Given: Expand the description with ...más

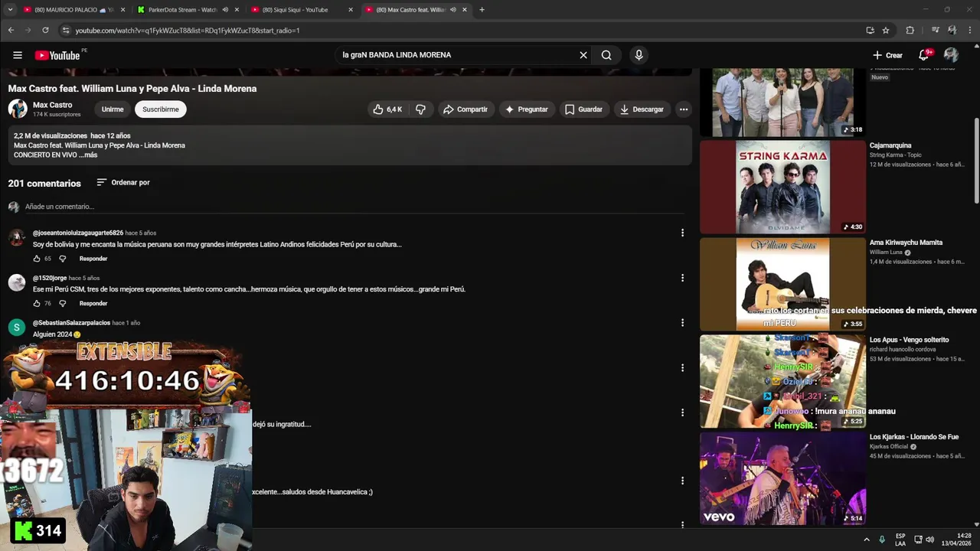Looking at the screenshot, I should click(87, 155).
